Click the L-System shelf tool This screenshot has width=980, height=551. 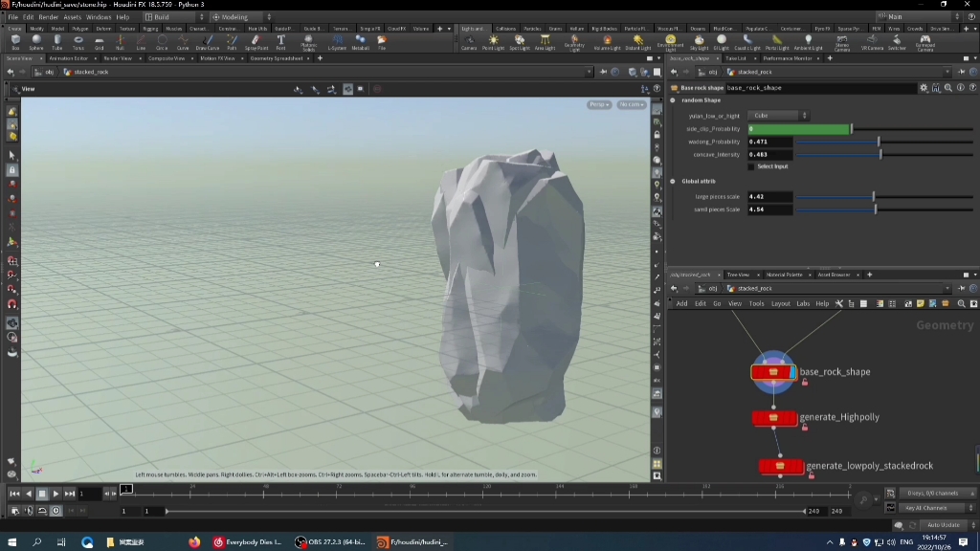coord(337,42)
